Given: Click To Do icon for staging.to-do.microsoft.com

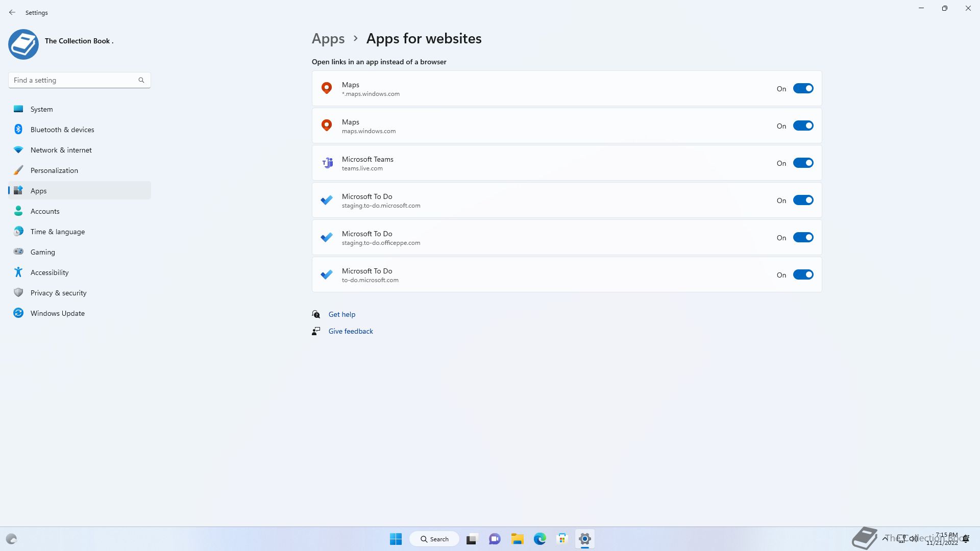Looking at the screenshot, I should [x=327, y=200].
